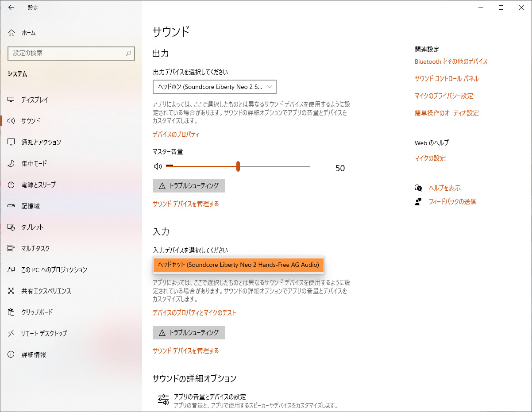Click the output warning triangle icon
The height and width of the screenshot is (412, 532).
pyautogui.click(x=162, y=186)
